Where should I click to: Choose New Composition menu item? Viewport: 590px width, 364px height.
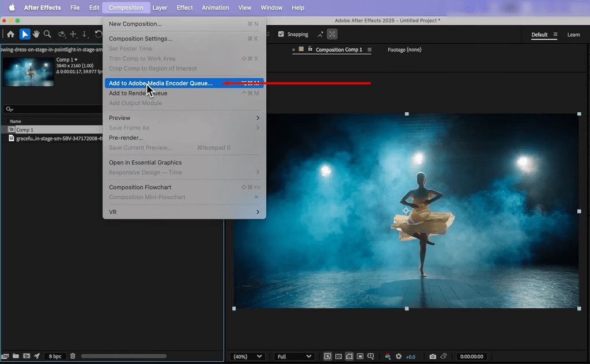[x=184, y=24]
